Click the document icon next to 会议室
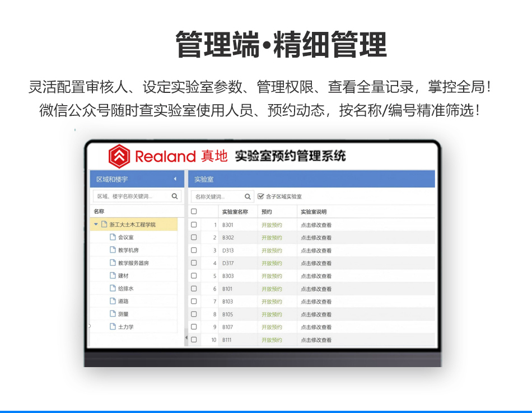The height and width of the screenshot is (413, 532). tap(113, 237)
